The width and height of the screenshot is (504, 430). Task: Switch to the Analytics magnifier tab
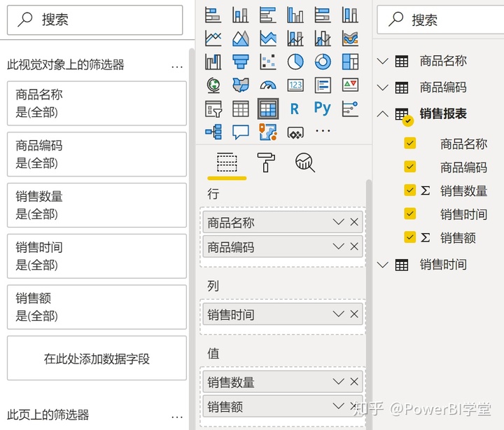tap(304, 162)
